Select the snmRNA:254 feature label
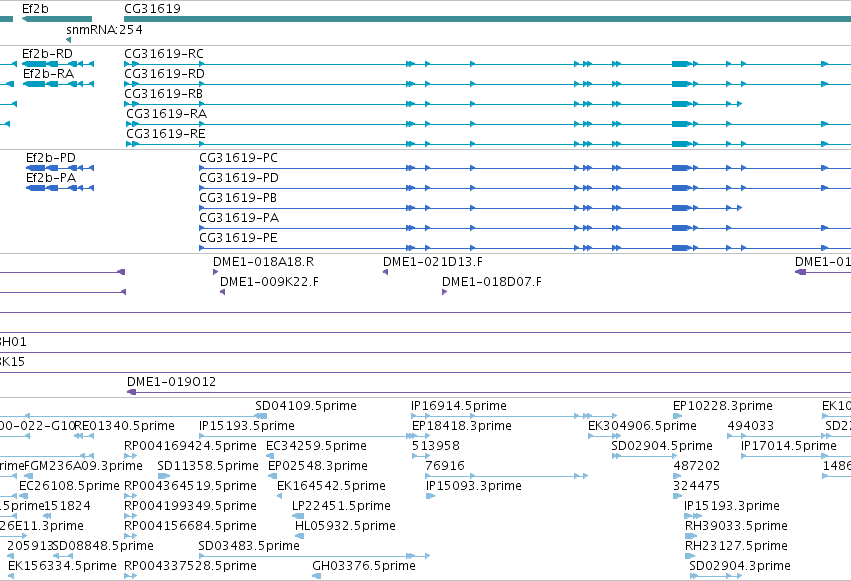 coord(104,30)
